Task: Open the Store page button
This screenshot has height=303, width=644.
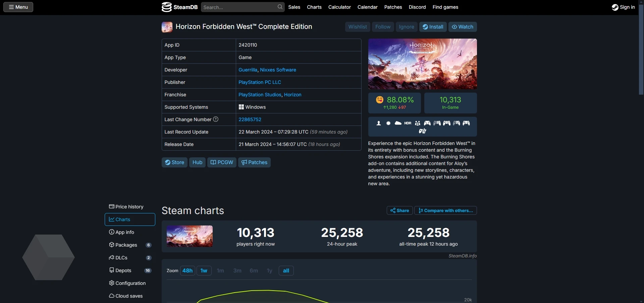Action: (x=174, y=162)
